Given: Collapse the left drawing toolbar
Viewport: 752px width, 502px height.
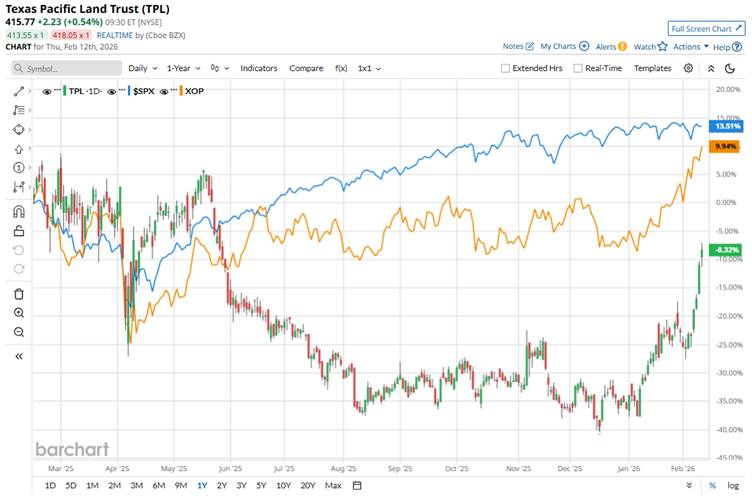Looking at the screenshot, I should (19, 356).
